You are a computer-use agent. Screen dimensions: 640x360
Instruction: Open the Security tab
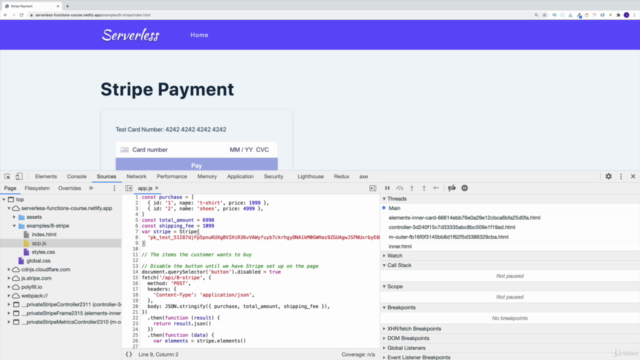pos(273,176)
